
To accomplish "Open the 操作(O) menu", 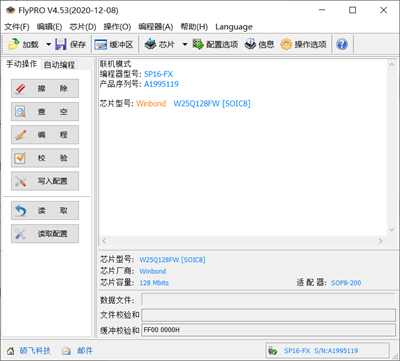I will coord(117,27).
